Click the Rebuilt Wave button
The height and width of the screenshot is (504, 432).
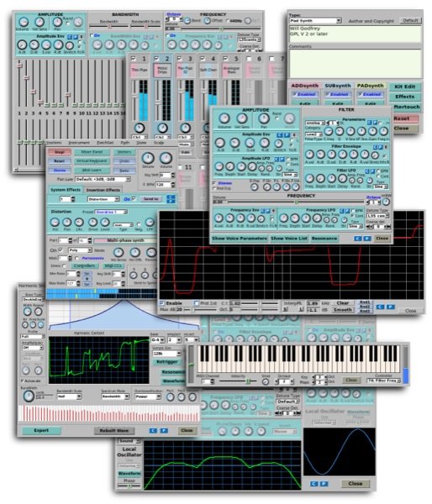(x=114, y=430)
